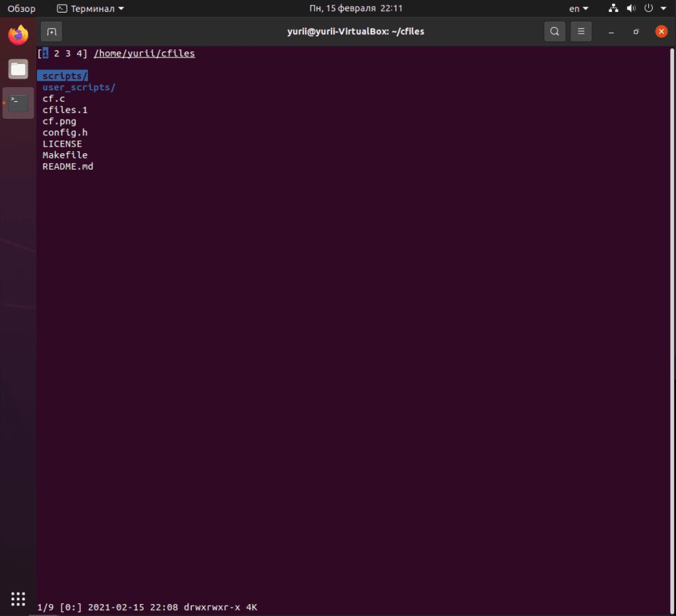This screenshot has width=676, height=616.
Task: Click the README.md file entry
Action: [67, 166]
